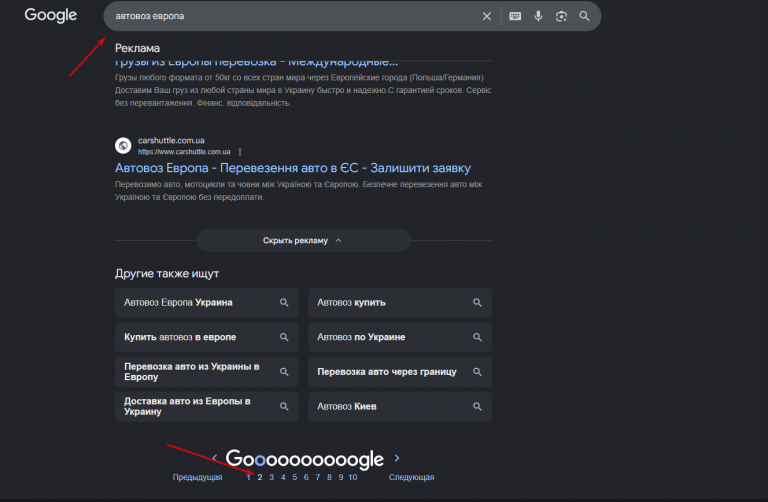Click the Gooooooooogle pagination logo

305,459
